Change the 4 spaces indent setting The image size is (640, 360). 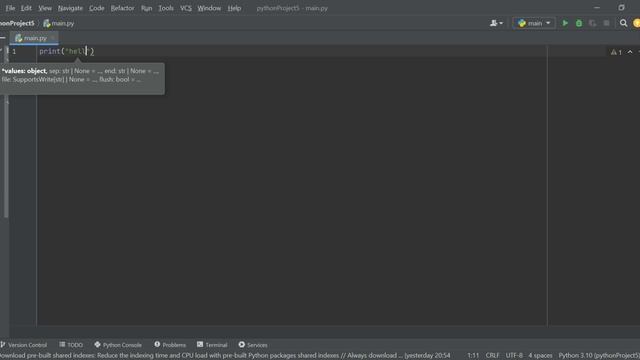pos(540,356)
